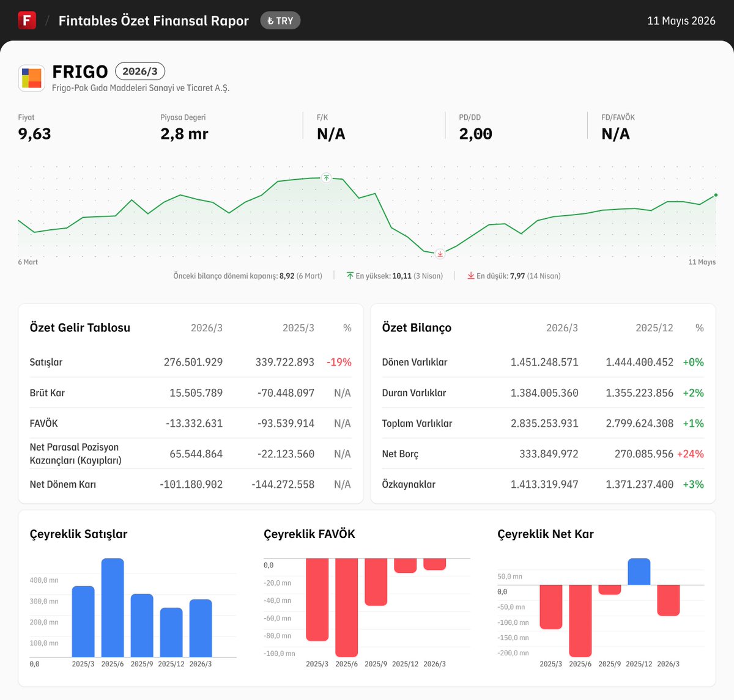Click the Net Dönem Karı 2025/3 value -144.272.558
This screenshot has width=734, height=700.
pos(283,485)
